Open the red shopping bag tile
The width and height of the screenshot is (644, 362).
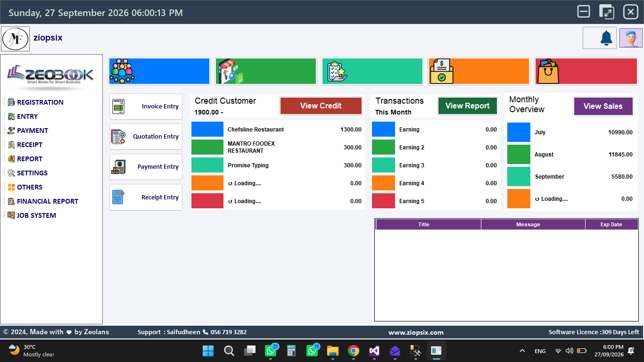[586, 71]
